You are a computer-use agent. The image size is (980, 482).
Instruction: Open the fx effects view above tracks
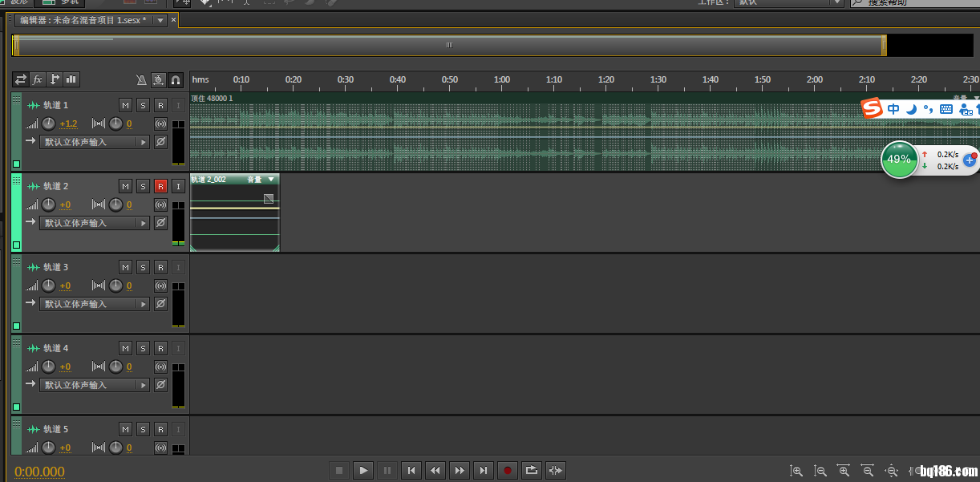point(38,79)
